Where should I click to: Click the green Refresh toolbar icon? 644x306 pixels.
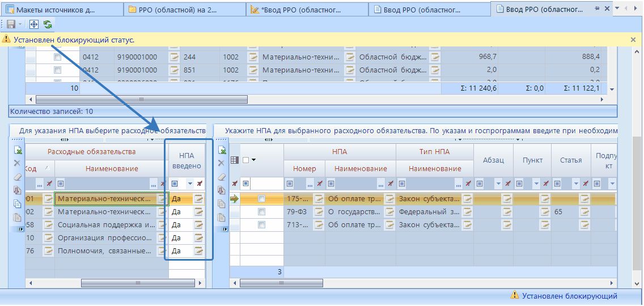[48, 24]
